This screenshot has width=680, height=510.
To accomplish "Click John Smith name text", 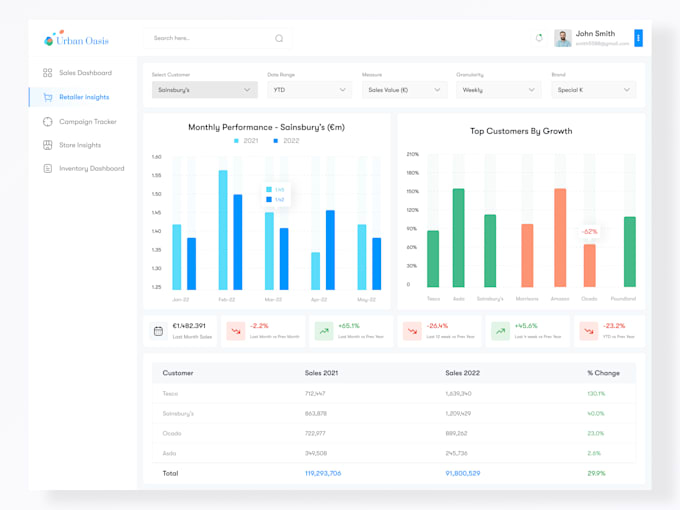I will [595, 33].
